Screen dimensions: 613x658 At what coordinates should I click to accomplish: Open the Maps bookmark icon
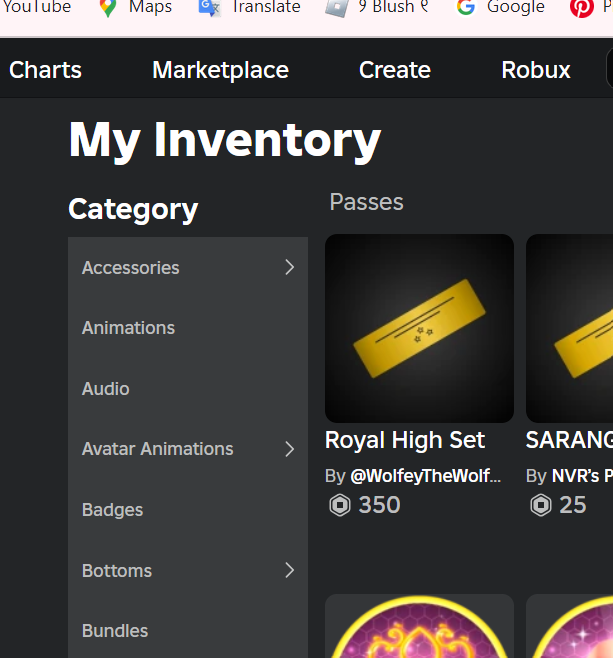click(108, 8)
